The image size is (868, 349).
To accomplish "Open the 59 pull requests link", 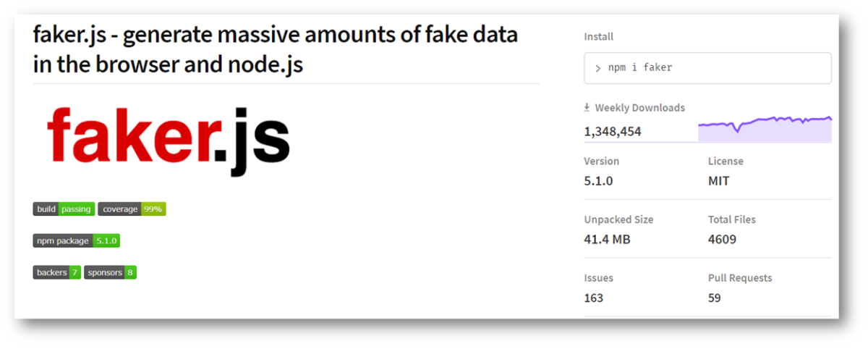I will (x=714, y=298).
